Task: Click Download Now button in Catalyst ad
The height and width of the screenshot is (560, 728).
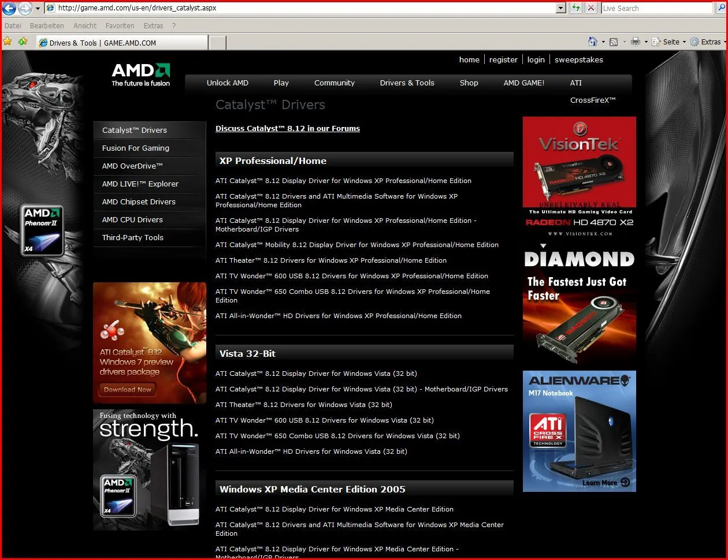Action: (x=128, y=390)
